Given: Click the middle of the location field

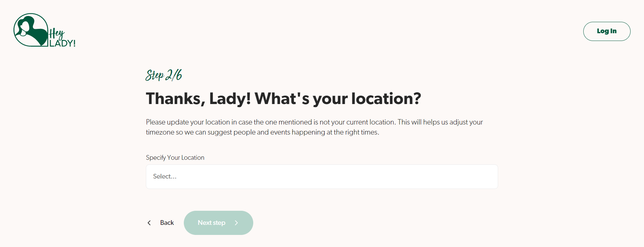Looking at the screenshot, I should click(x=322, y=177).
